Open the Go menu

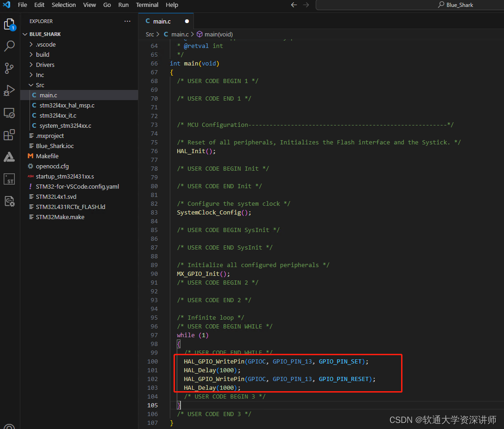(107, 5)
